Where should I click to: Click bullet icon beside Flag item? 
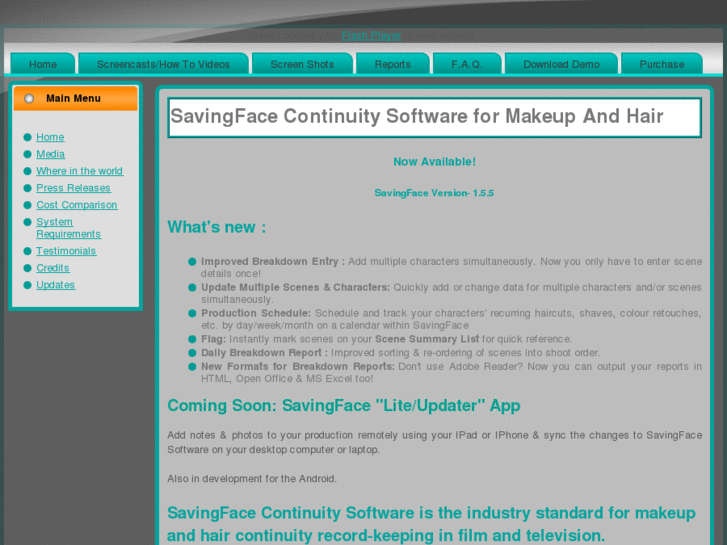pyautogui.click(x=192, y=339)
